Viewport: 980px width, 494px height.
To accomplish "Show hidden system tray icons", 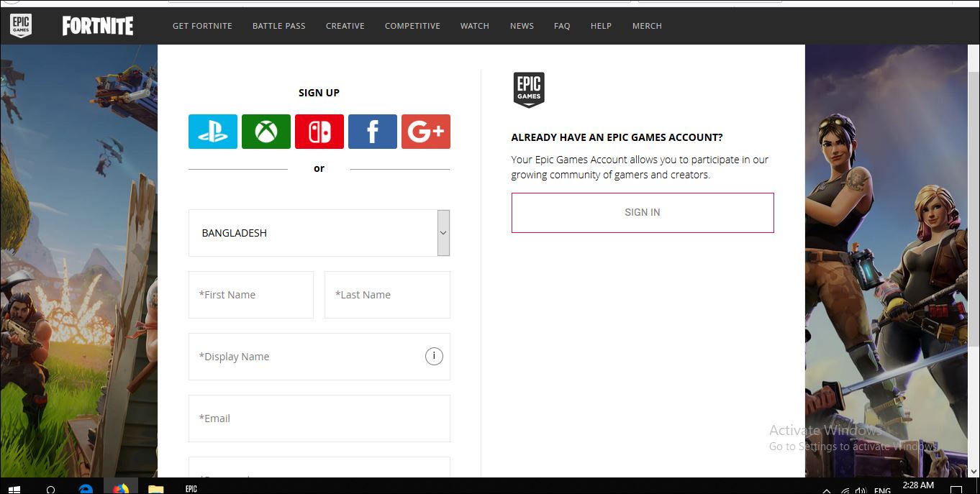I will [827, 490].
